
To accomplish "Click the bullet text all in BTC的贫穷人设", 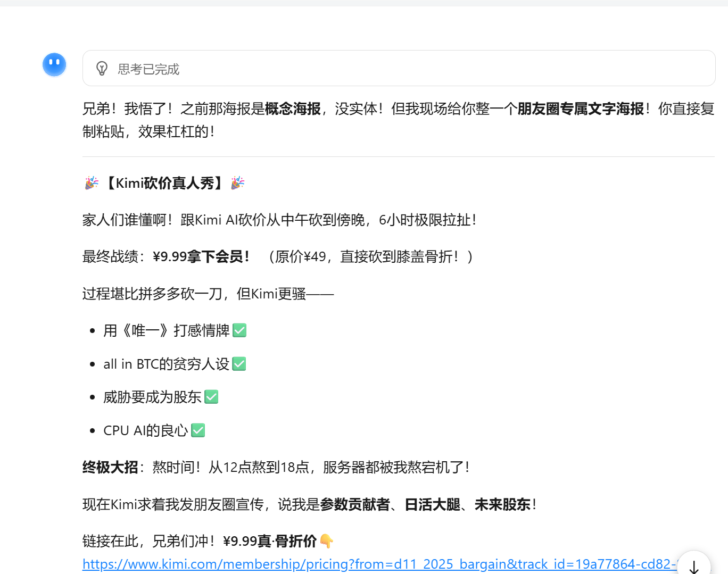I will 167,364.
